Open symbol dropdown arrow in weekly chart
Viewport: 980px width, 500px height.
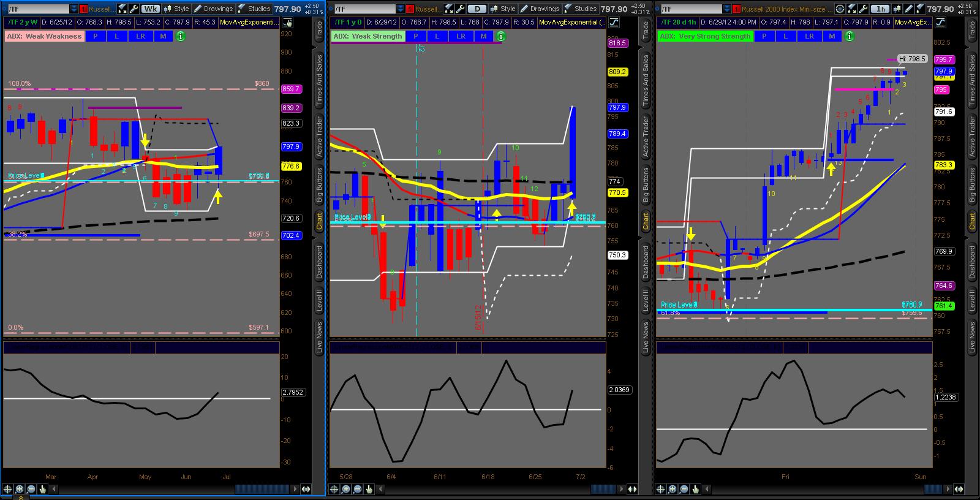coord(74,9)
